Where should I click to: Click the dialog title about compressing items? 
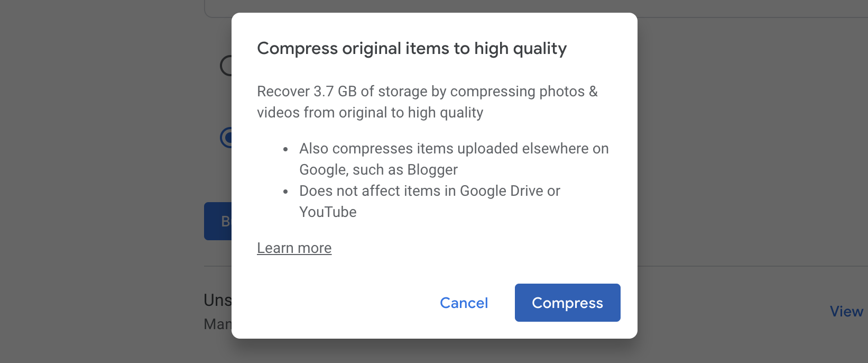click(x=412, y=49)
